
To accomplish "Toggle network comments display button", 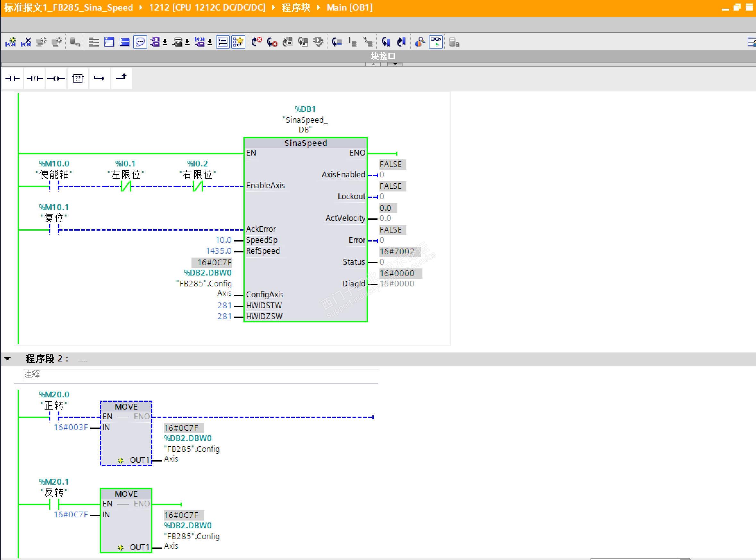I will (140, 42).
